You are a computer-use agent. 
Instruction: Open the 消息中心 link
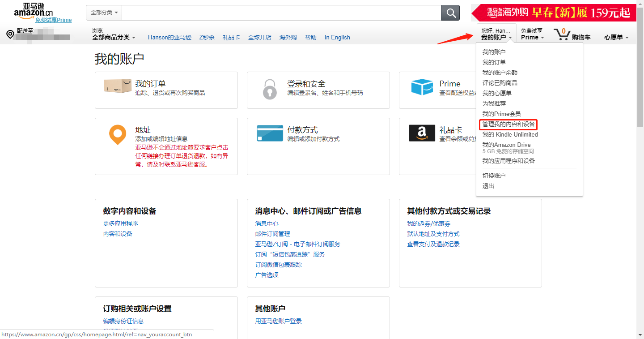point(267,223)
